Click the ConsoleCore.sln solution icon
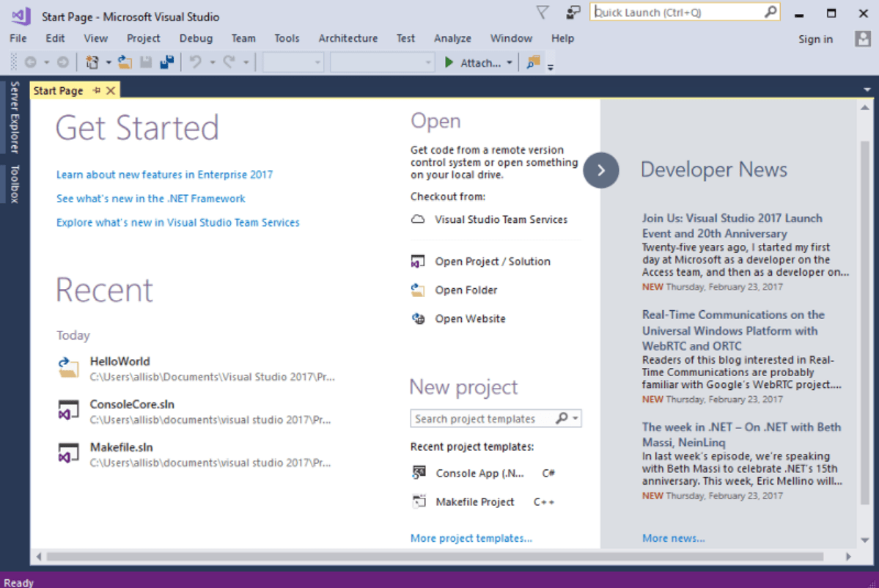Screen dimensions: 879x588 pyautogui.click(x=68, y=411)
